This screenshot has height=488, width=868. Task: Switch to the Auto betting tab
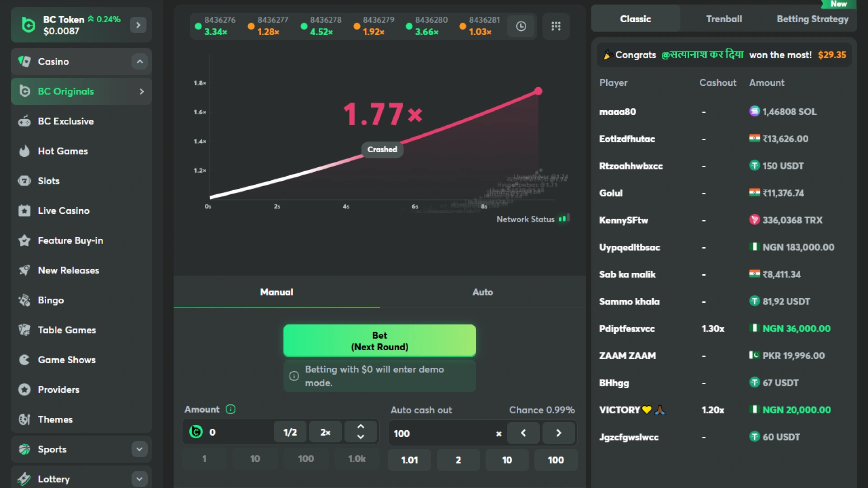pyautogui.click(x=482, y=292)
